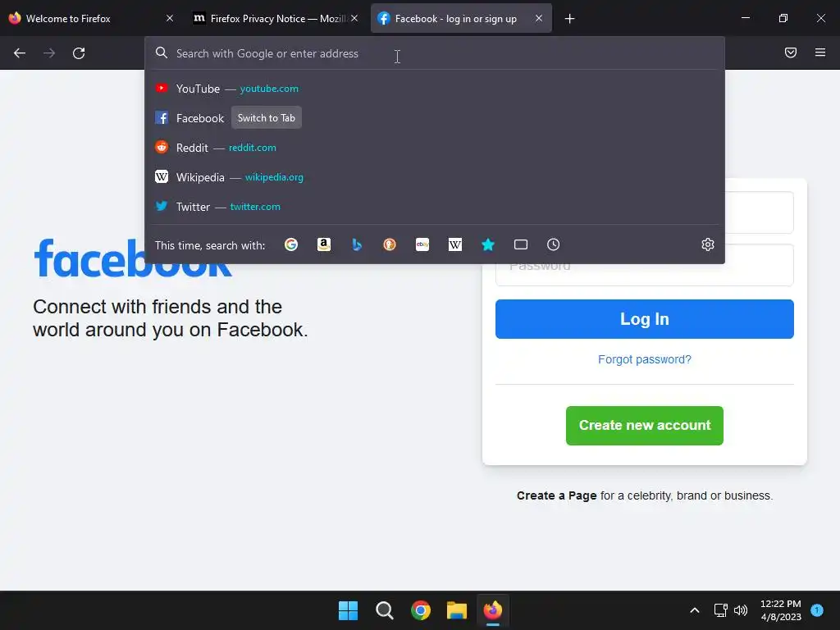Click the Twitter bird icon in suggestions

pos(162,206)
